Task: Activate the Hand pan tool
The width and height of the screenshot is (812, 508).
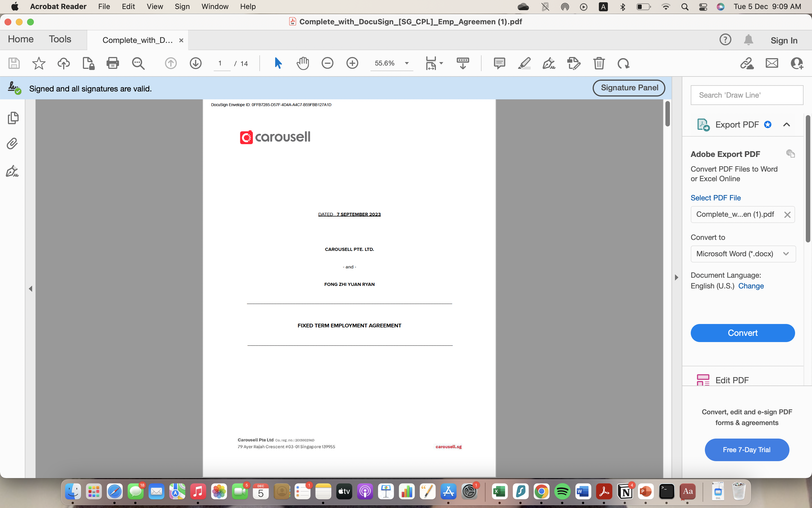Action: click(303, 63)
